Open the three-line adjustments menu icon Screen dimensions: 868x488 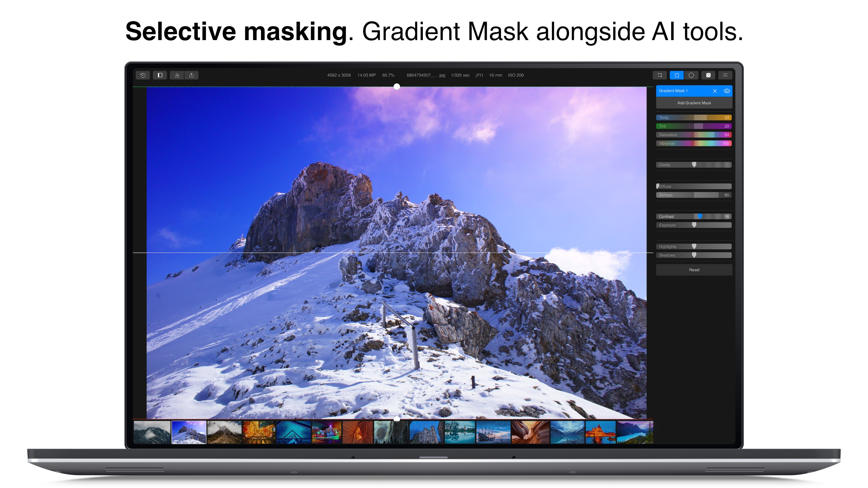(x=725, y=75)
